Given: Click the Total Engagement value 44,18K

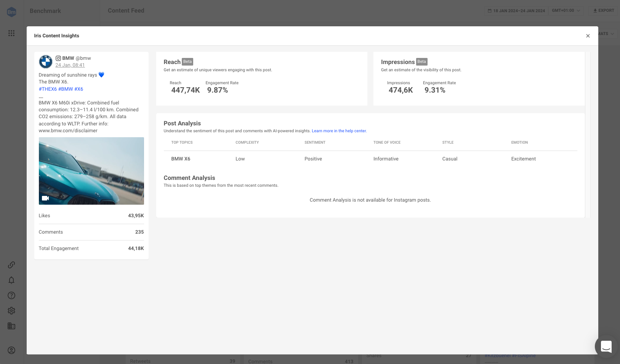Looking at the screenshot, I should 136,249.
